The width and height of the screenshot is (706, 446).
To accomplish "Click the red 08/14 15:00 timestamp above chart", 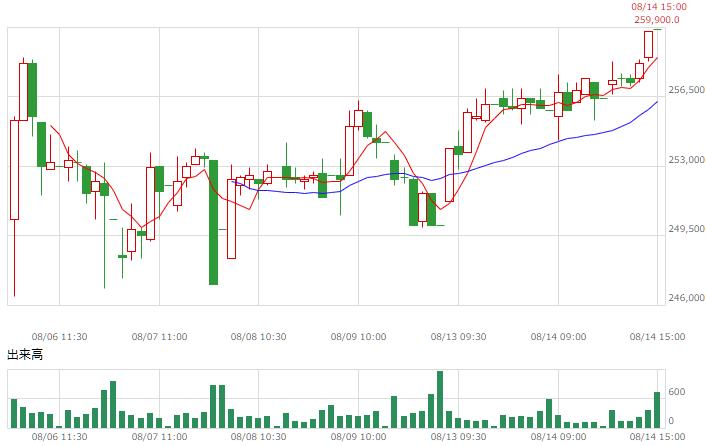I will coord(659,7).
